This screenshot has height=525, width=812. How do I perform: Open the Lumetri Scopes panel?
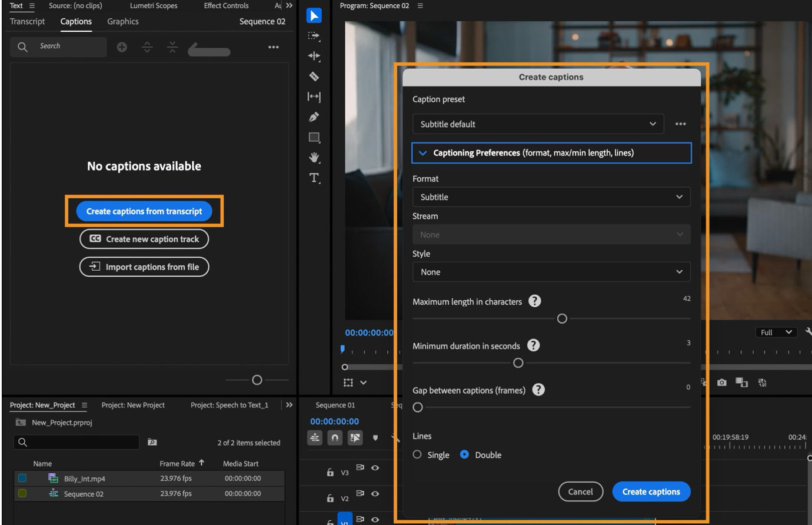[x=153, y=6]
